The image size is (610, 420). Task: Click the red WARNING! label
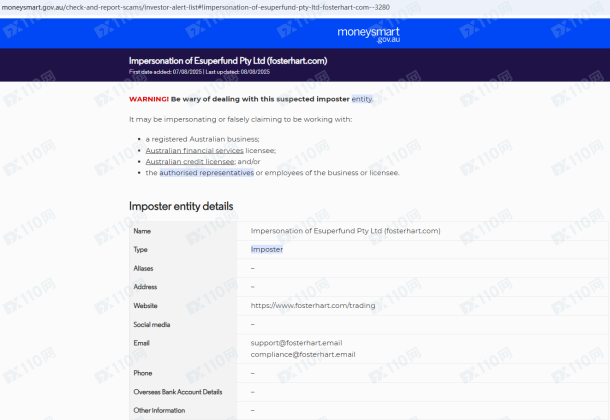(x=149, y=99)
